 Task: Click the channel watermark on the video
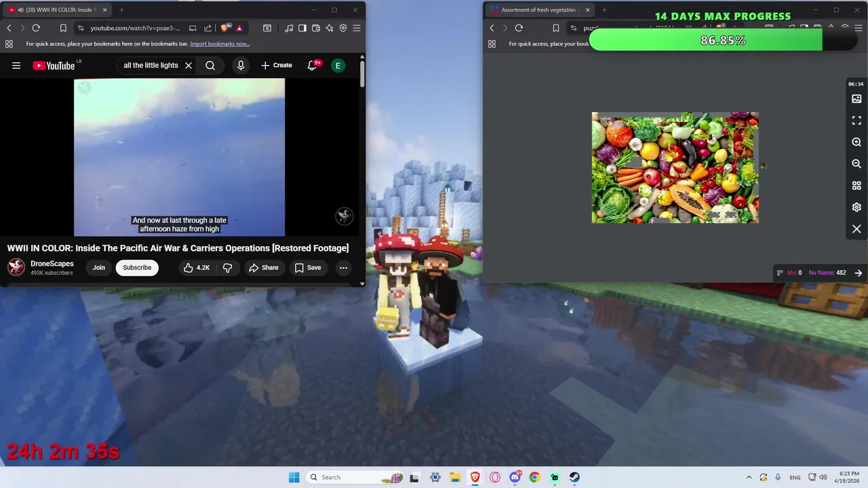pos(344,216)
